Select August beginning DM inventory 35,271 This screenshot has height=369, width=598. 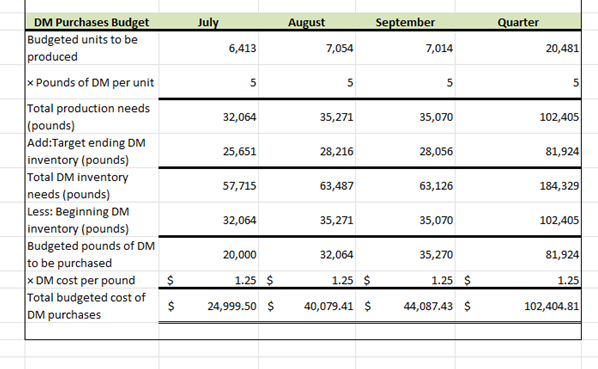307,220
